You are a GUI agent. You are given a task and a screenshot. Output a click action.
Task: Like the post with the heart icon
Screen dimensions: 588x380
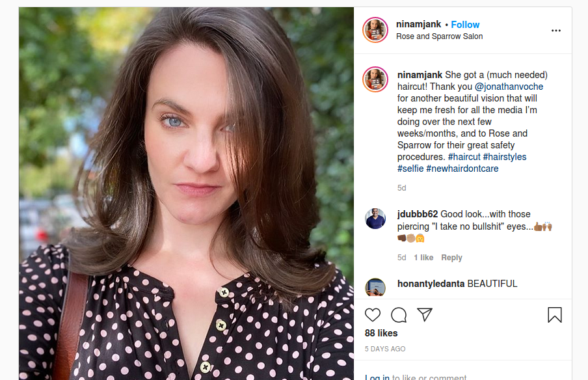point(373,315)
